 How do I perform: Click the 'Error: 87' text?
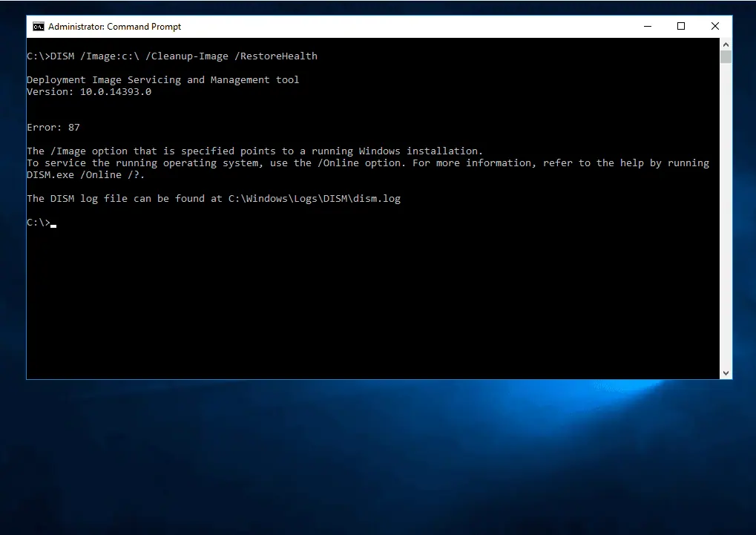coord(53,128)
